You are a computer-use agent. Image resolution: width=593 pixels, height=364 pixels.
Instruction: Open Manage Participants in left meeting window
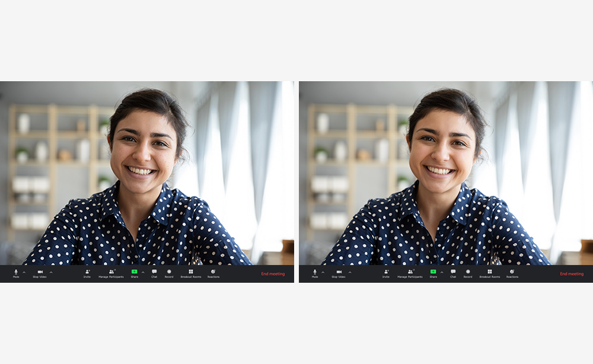[111, 272]
